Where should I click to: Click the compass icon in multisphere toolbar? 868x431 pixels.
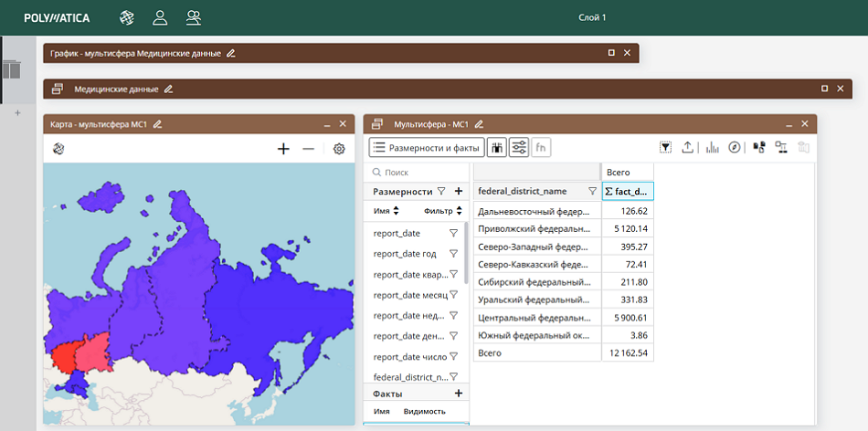pos(734,148)
